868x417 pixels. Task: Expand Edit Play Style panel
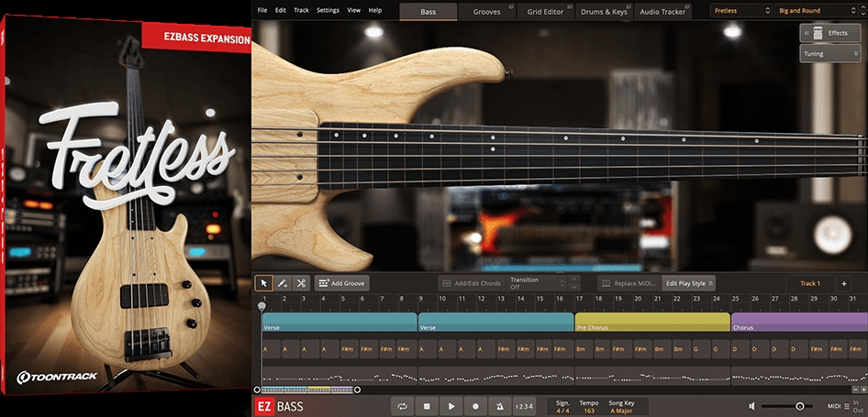tap(689, 283)
